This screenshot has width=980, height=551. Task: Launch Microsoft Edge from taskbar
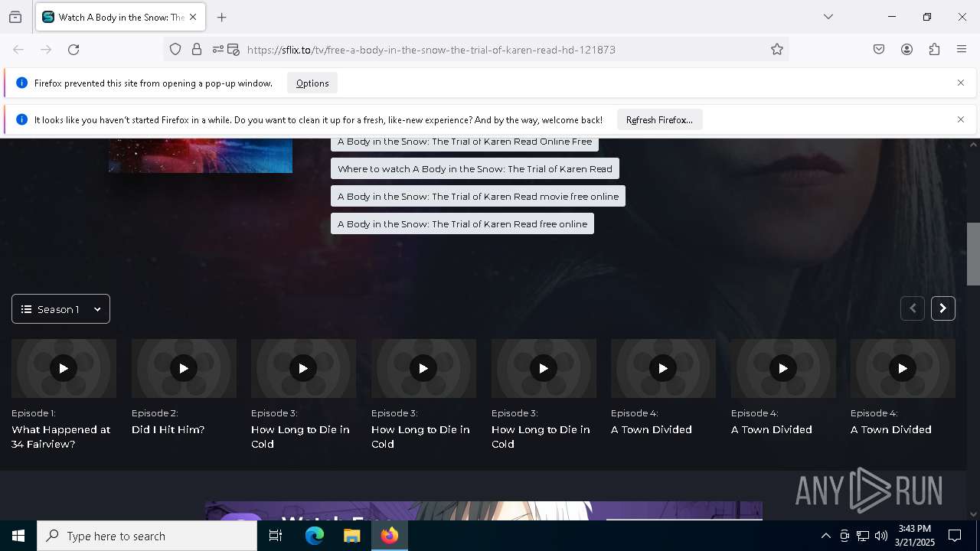coord(315,536)
